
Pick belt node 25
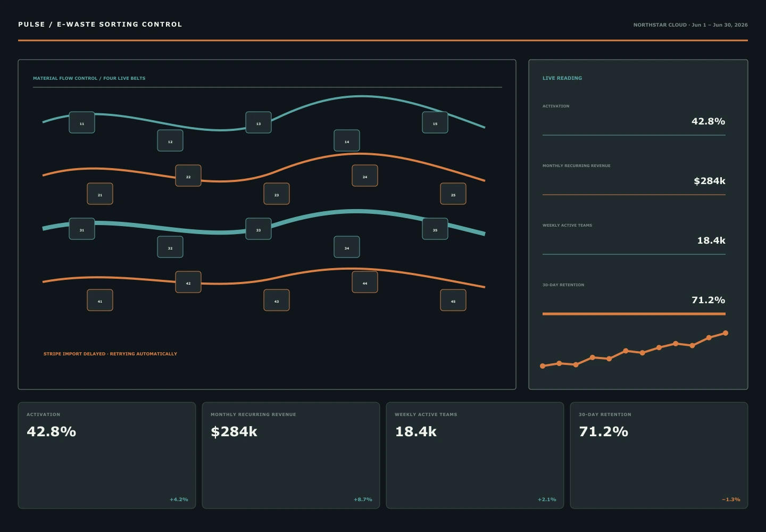(453, 194)
